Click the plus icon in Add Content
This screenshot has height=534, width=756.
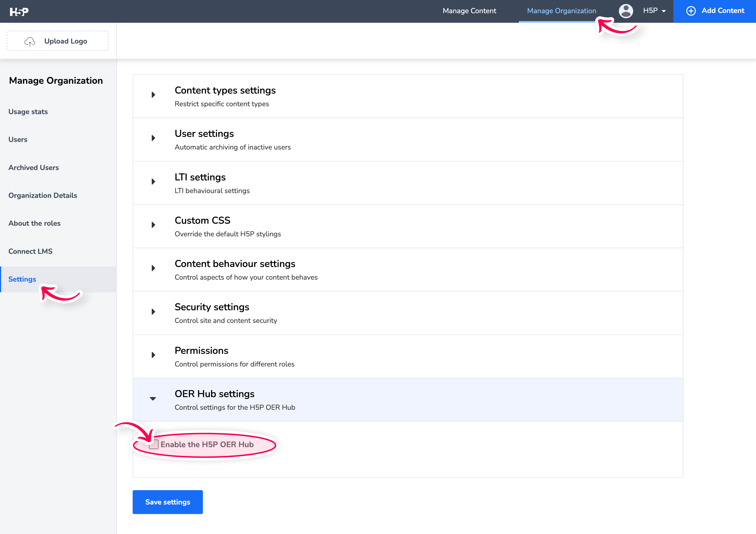click(x=691, y=11)
